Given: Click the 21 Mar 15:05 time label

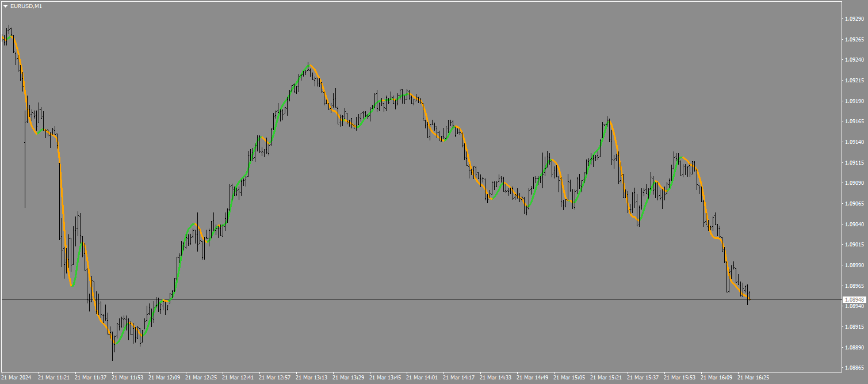Looking at the screenshot, I should coord(569,378).
